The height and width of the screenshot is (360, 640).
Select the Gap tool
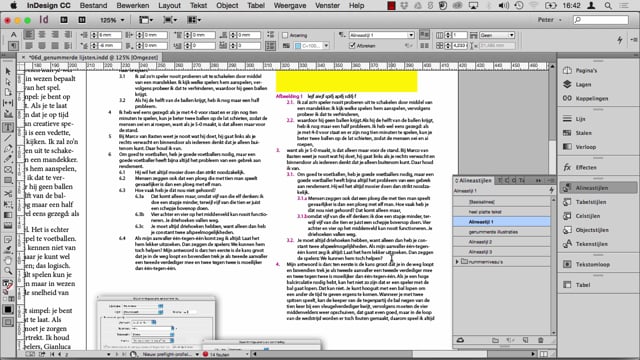8,103
